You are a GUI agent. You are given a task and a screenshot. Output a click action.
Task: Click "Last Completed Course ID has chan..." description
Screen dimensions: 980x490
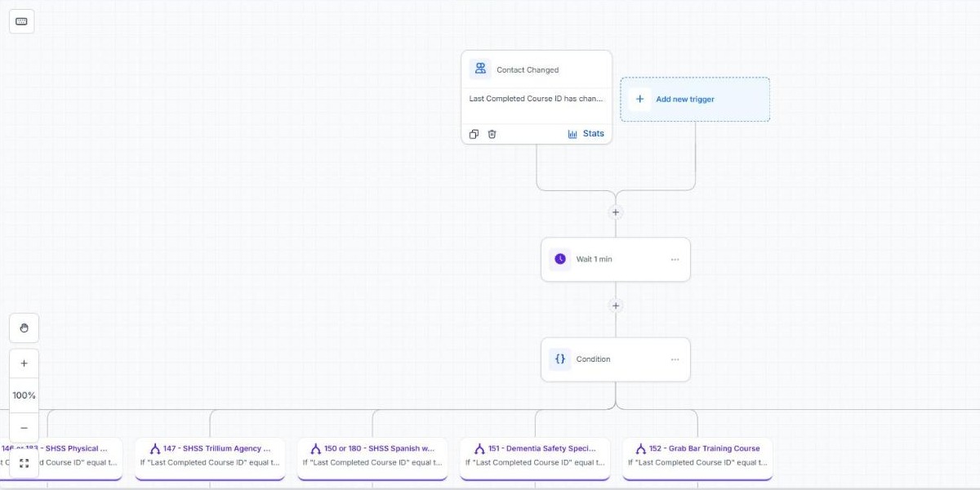(x=537, y=99)
